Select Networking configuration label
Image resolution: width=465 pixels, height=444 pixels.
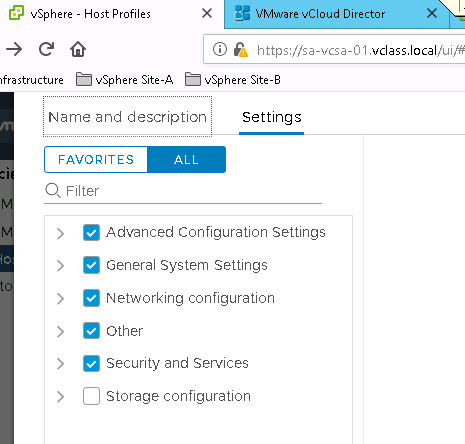coord(190,298)
